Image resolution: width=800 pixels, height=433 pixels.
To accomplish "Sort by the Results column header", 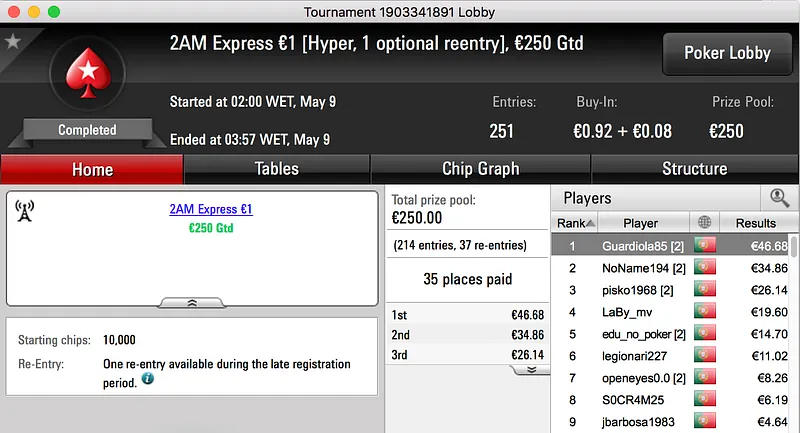I will pos(755,223).
